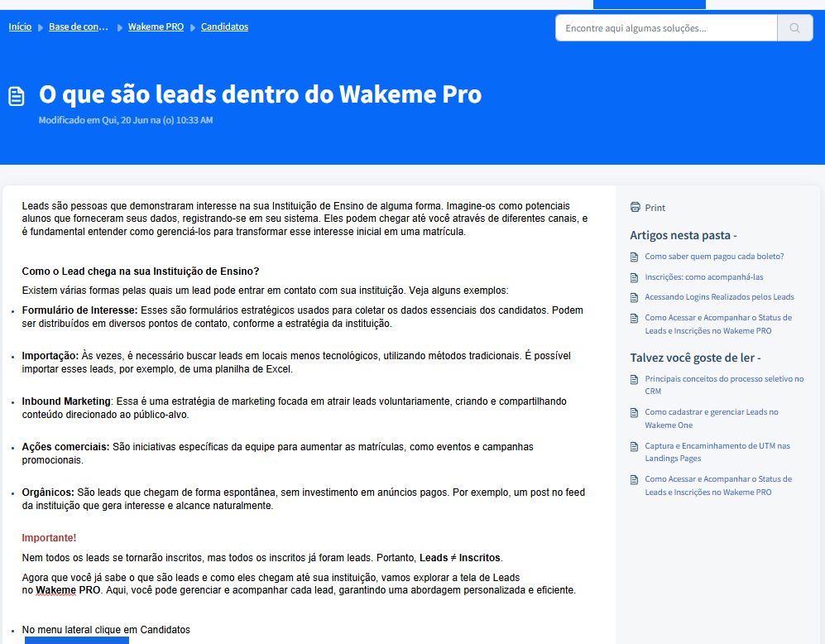Open article 'Como saber quem pagou cada boleto?'
Viewport: 825px width, 644px height.
tap(714, 257)
